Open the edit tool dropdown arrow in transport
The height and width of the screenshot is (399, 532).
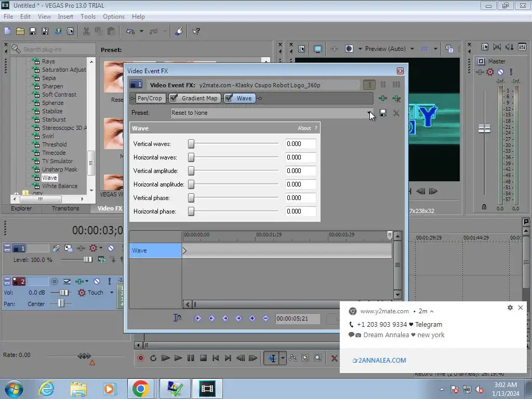[x=283, y=358]
